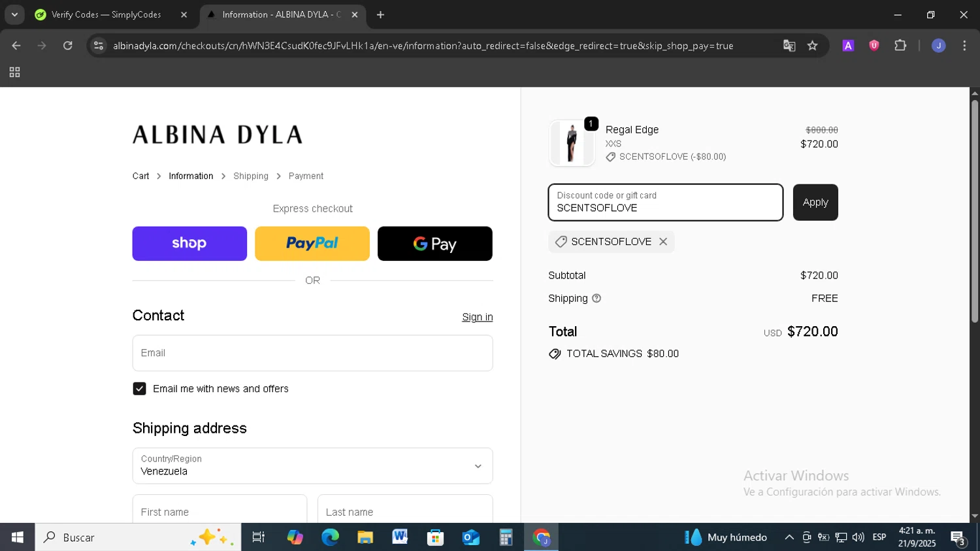Open the apps grid icon in bookmarks bar
The image size is (980, 551).
[14, 73]
